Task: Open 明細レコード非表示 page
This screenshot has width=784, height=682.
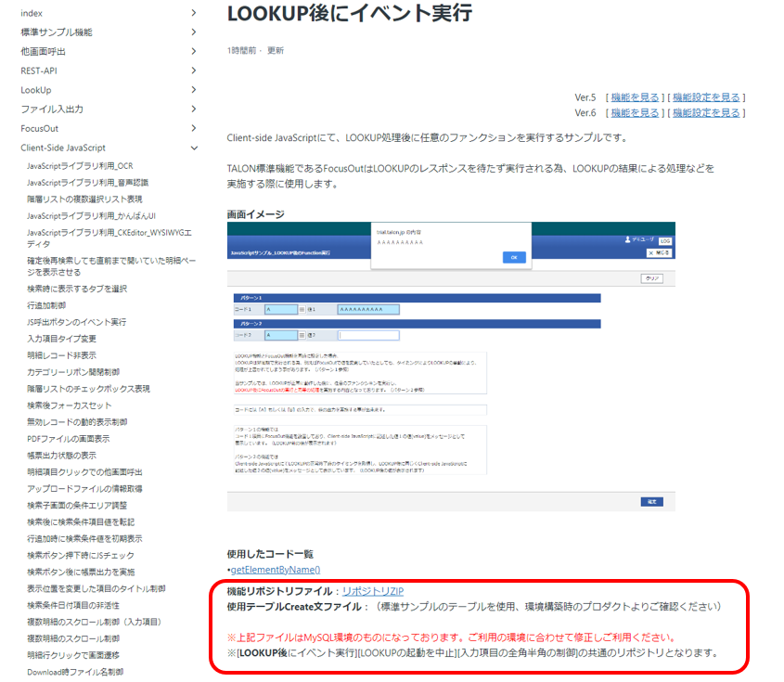Action: pyautogui.click(x=61, y=355)
